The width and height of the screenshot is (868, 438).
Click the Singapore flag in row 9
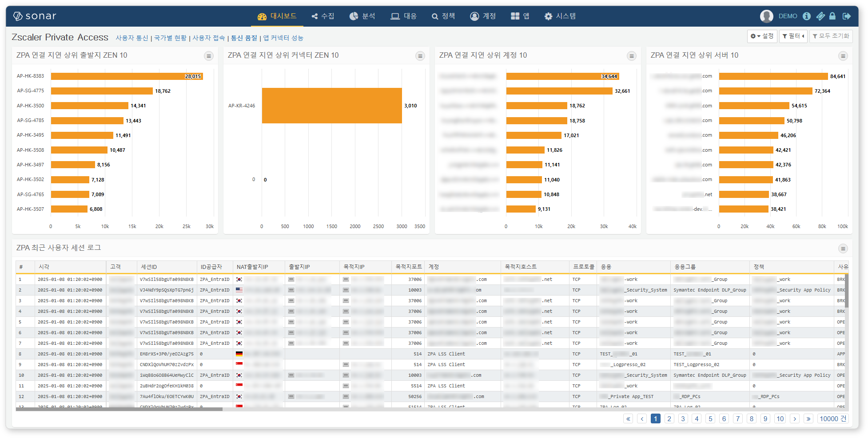pos(239,365)
